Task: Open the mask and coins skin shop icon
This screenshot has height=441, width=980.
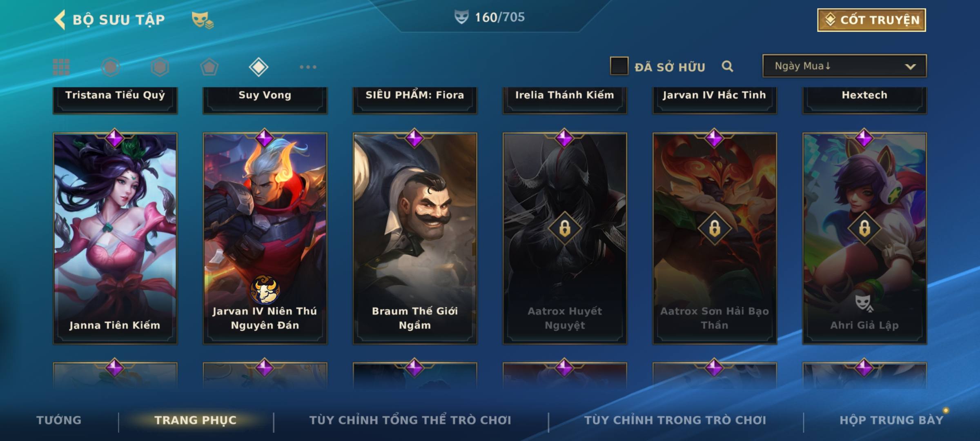Action: pyautogui.click(x=203, y=20)
